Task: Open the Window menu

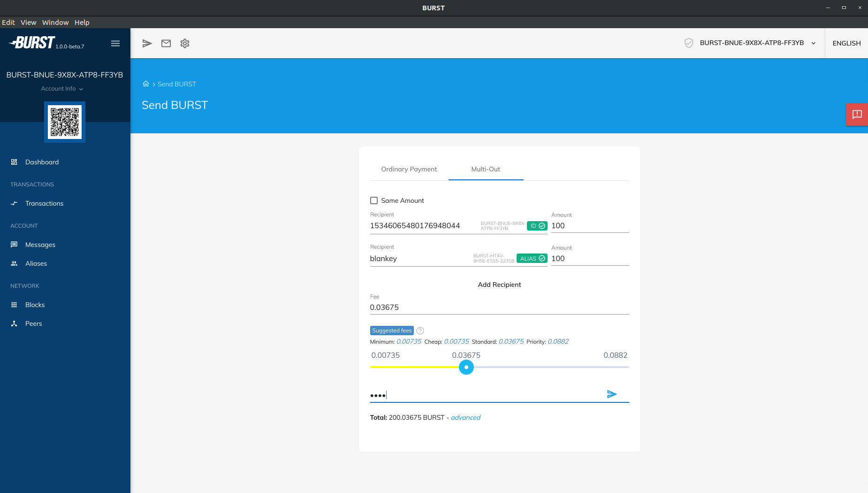Action: click(x=55, y=23)
